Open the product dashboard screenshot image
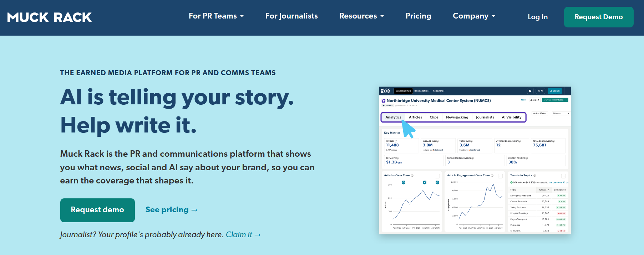Image resolution: width=644 pixels, height=255 pixels. pyautogui.click(x=475, y=161)
